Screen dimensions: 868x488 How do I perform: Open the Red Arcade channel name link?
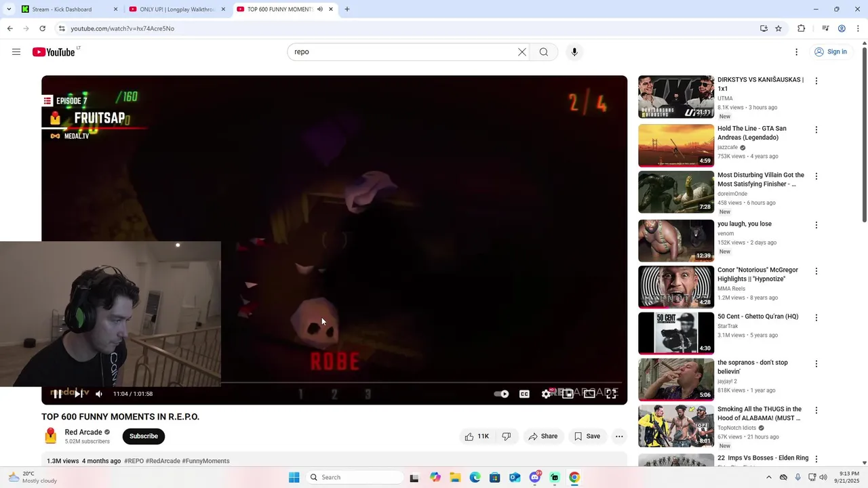pos(83,432)
